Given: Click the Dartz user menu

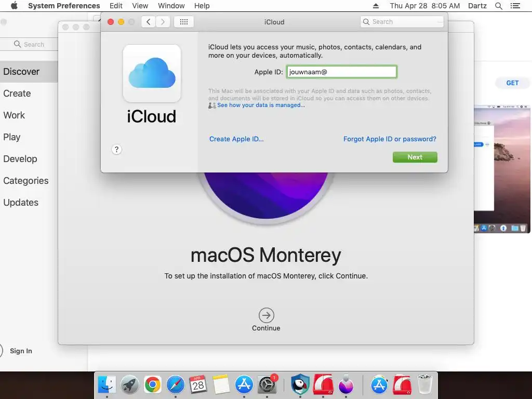Looking at the screenshot, I should pyautogui.click(x=477, y=6).
